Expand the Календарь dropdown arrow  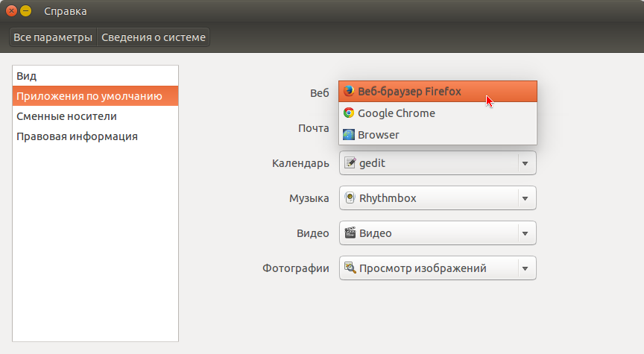pos(525,163)
